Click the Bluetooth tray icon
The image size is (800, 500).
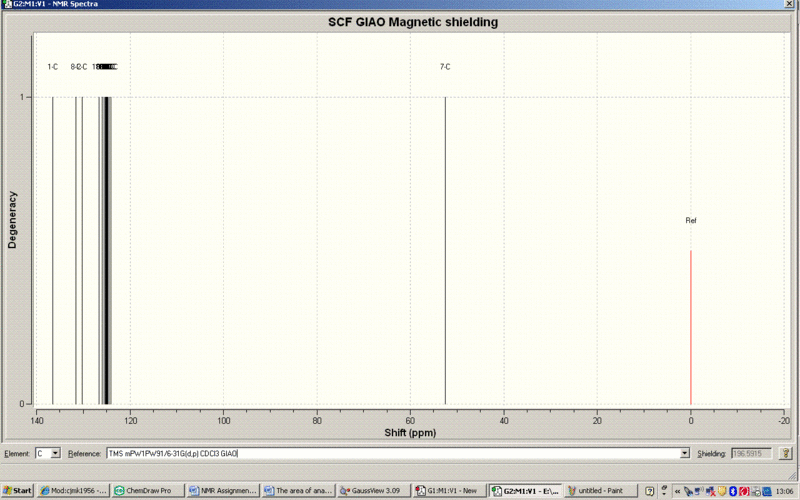[733, 491]
